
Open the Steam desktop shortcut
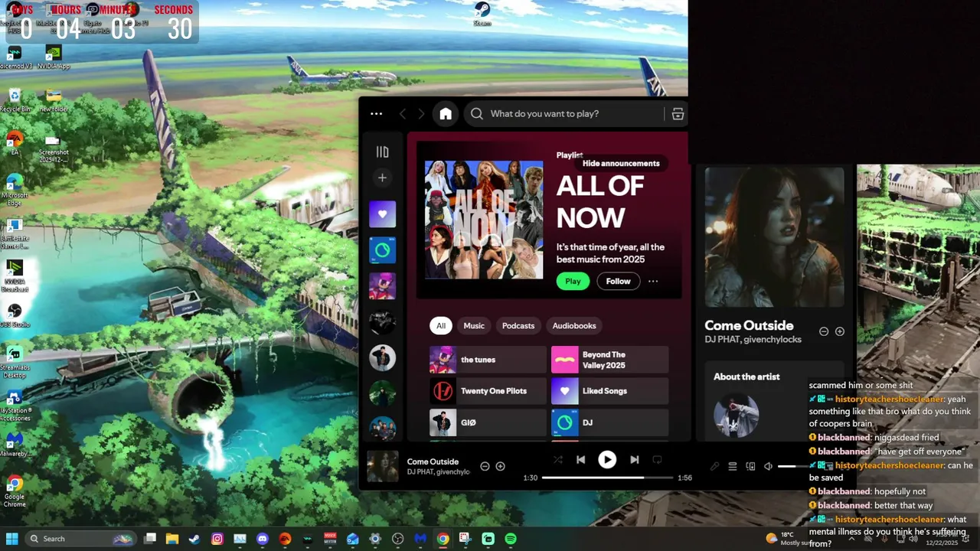click(x=482, y=14)
